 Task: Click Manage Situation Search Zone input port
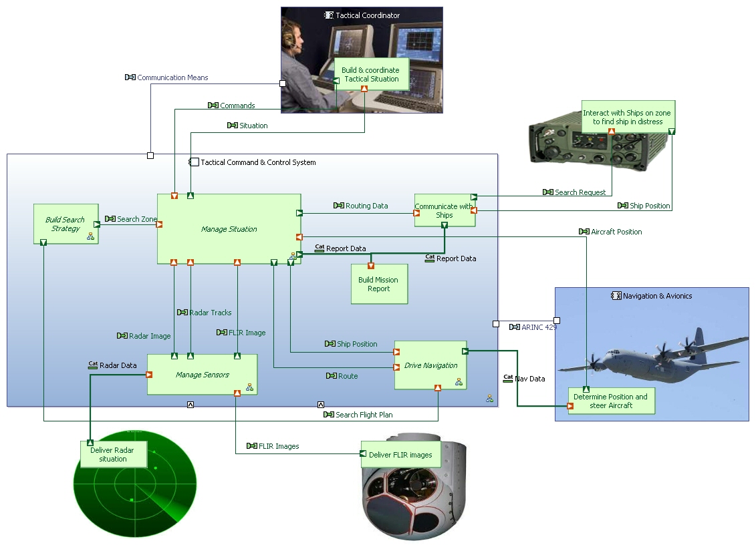click(160, 224)
